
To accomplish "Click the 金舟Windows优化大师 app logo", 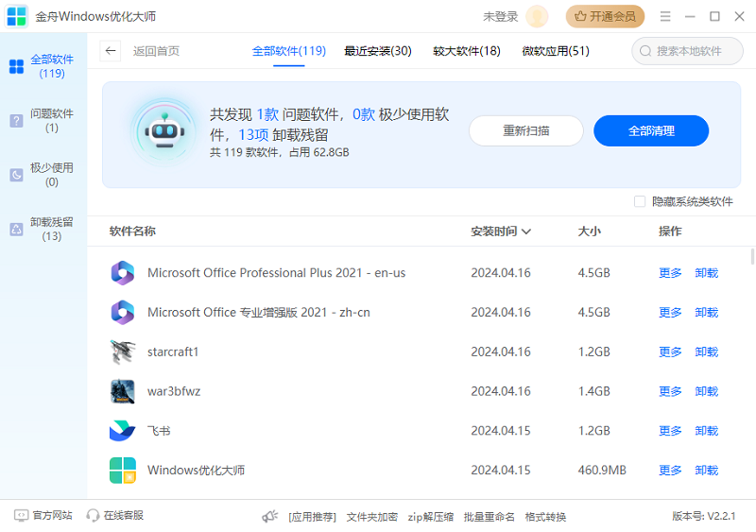I will [x=16, y=16].
